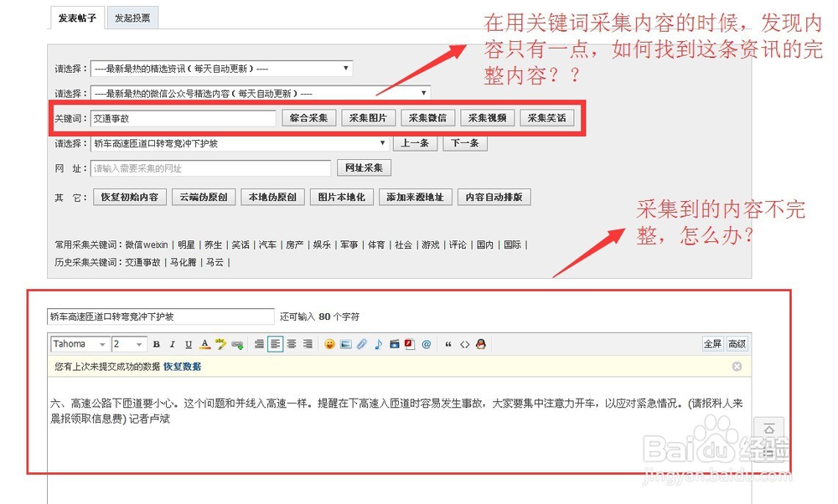Select the history keyword 马云
Image resolution: width=838 pixels, height=504 pixels.
click(215, 262)
